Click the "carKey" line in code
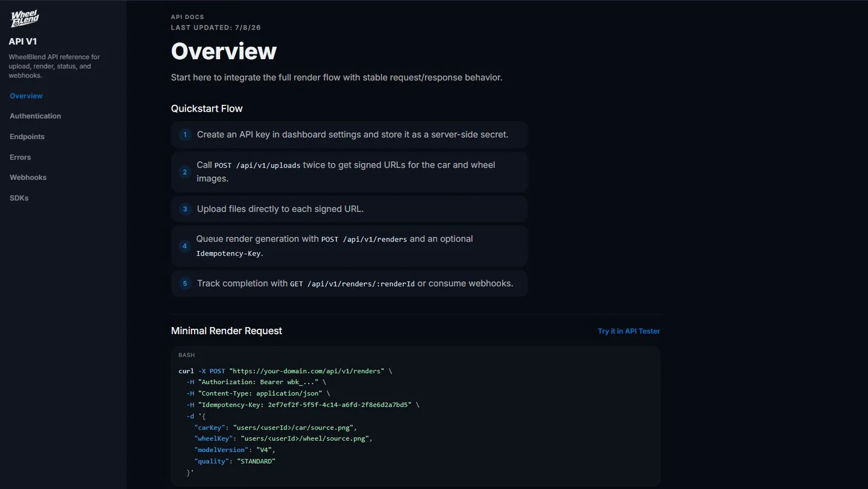The image size is (868, 489). point(275,428)
